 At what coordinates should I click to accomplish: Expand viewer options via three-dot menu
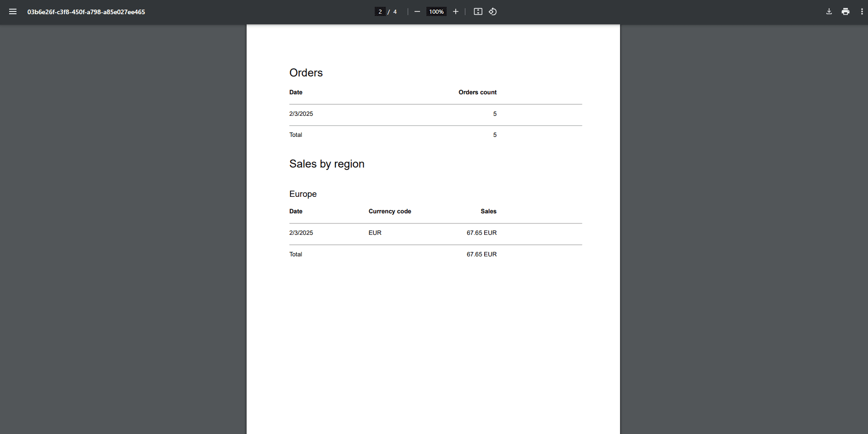862,11
